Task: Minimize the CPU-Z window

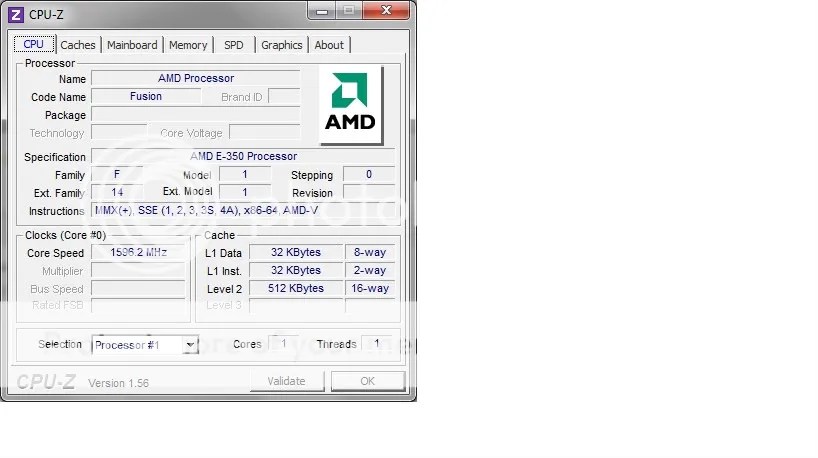Action: tap(322, 10)
